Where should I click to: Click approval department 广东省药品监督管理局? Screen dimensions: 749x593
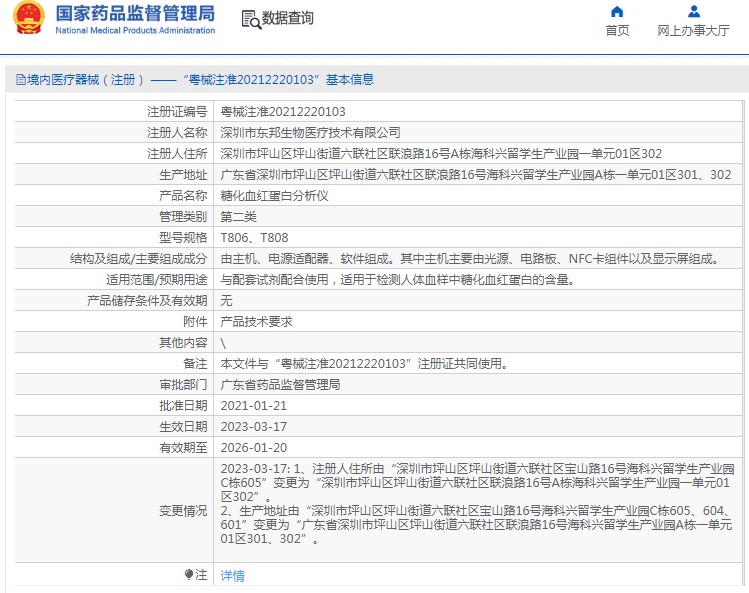[x=280, y=384]
